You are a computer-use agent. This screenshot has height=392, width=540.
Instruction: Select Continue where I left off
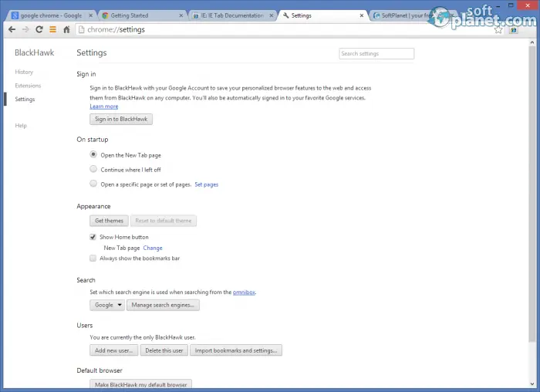click(x=93, y=169)
